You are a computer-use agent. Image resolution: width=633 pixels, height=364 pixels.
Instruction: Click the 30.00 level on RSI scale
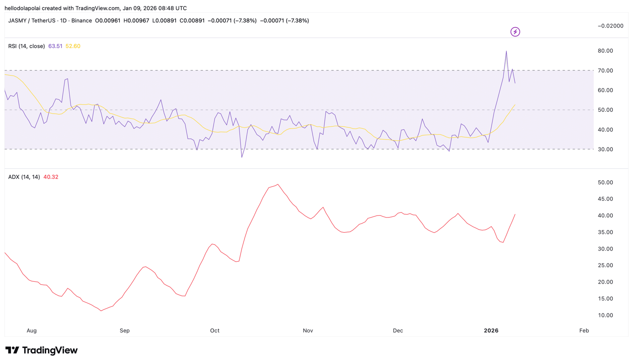605,149
